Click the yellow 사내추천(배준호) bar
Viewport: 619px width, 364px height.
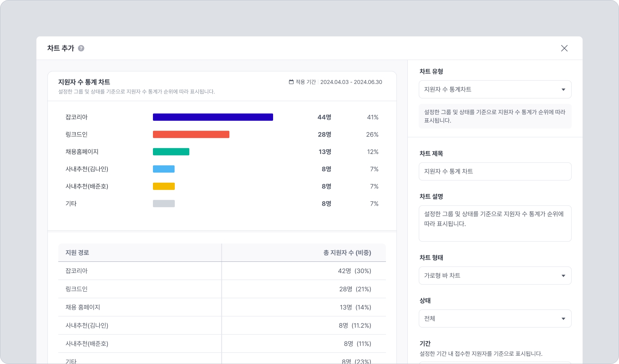click(x=163, y=186)
